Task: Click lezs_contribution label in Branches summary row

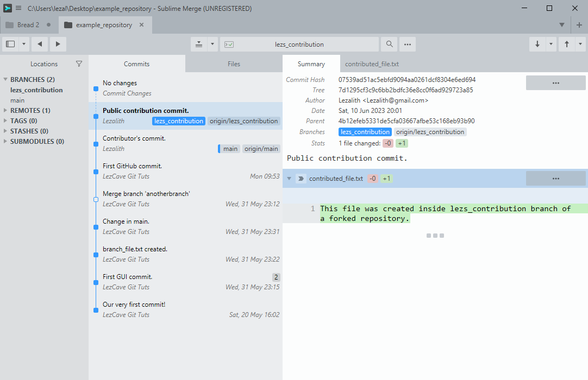Action: pyautogui.click(x=365, y=132)
